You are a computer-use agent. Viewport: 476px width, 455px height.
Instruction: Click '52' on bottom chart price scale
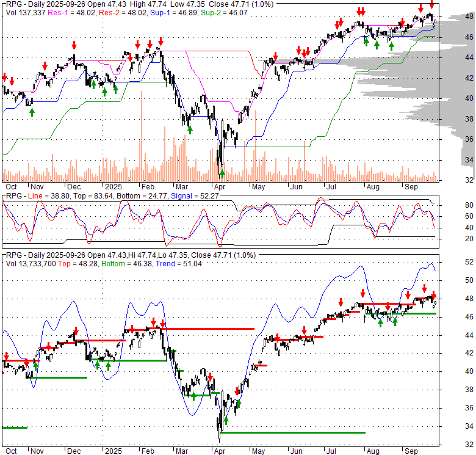click(469, 262)
